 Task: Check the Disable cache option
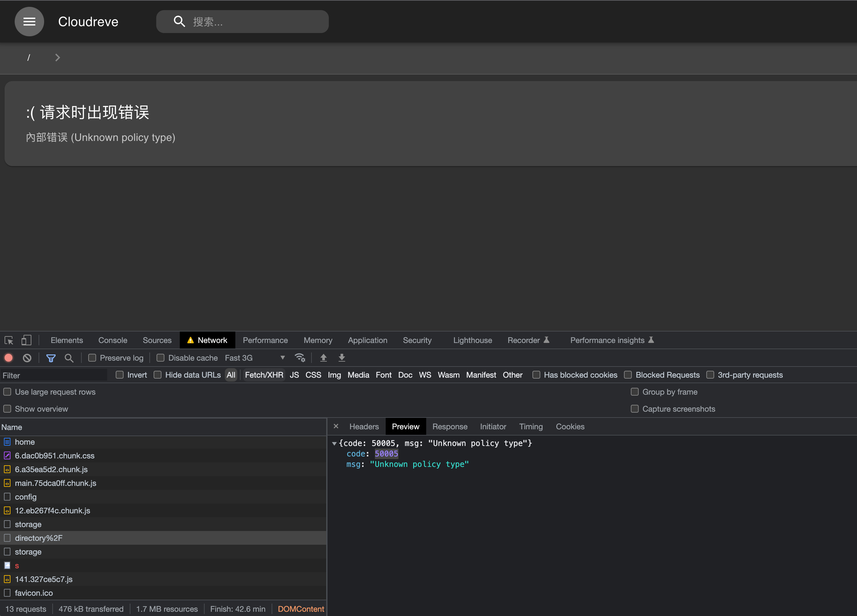[160, 357]
